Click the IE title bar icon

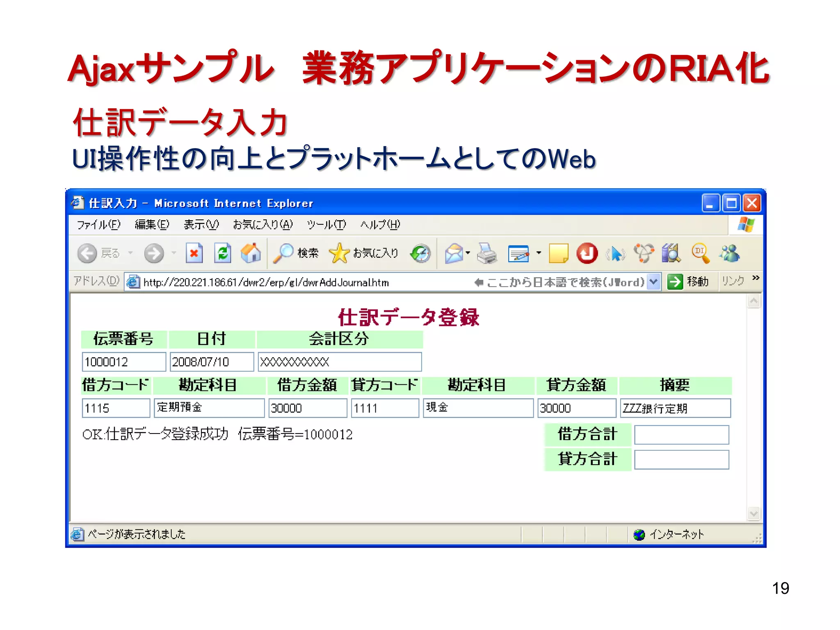[x=77, y=203]
